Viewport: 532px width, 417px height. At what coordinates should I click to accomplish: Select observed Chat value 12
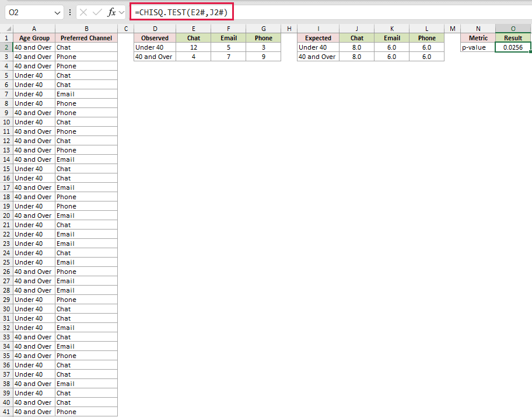click(194, 47)
